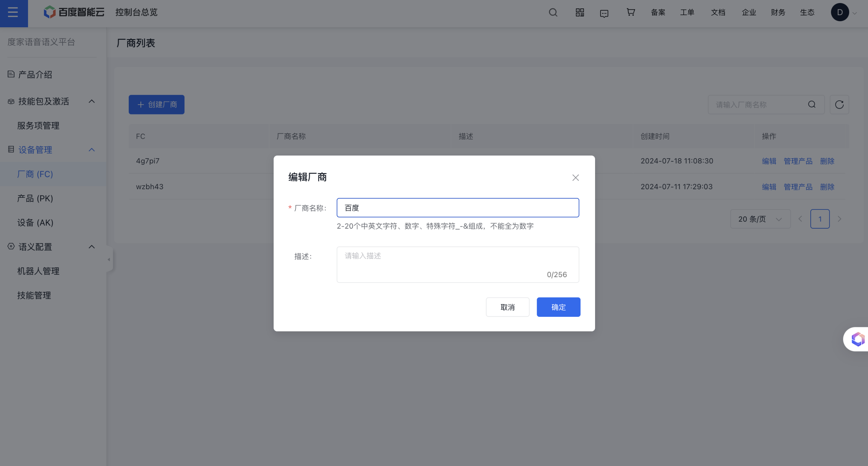
Task: Open 控制台总览 link
Action: point(136,12)
